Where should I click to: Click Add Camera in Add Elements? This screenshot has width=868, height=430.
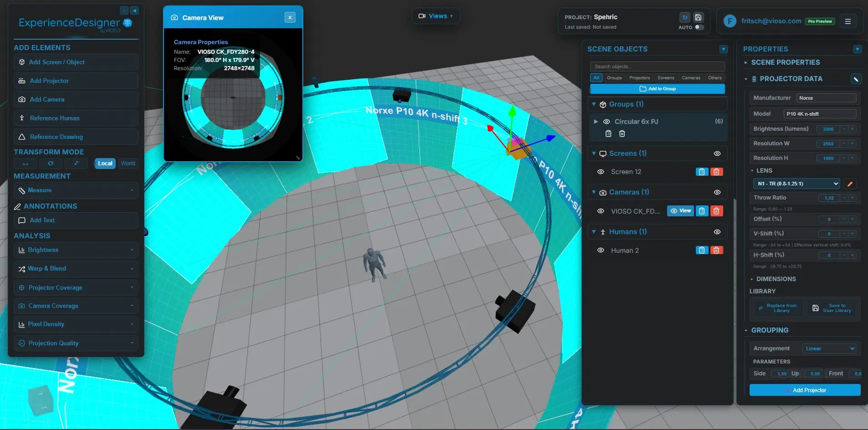point(47,99)
